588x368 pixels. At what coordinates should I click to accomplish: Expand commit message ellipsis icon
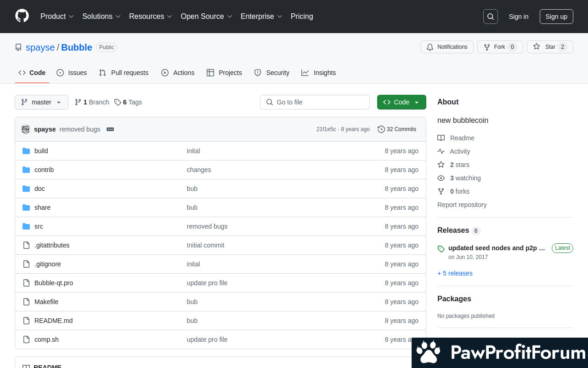[x=110, y=129]
